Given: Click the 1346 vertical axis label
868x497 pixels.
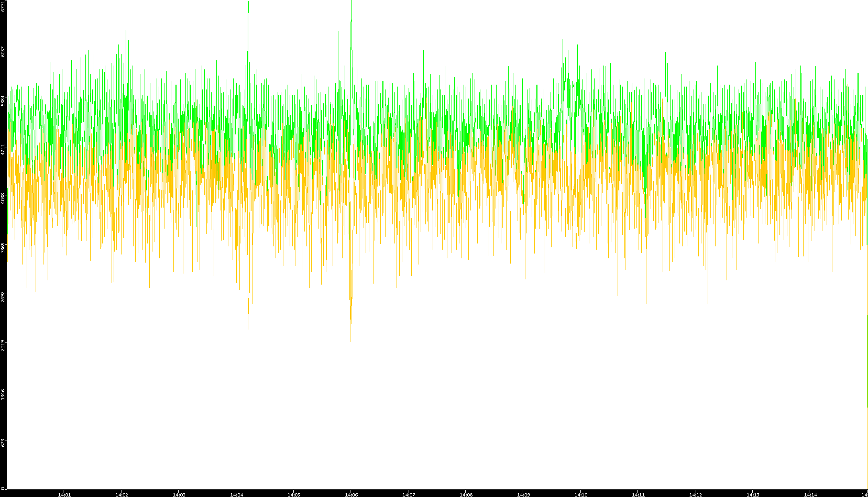Looking at the screenshot, I should coord(3,394).
